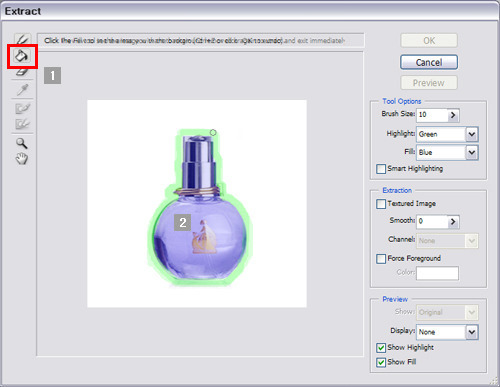500x387 pixels.
Task: Select the Eraser tool
Action: point(22,71)
